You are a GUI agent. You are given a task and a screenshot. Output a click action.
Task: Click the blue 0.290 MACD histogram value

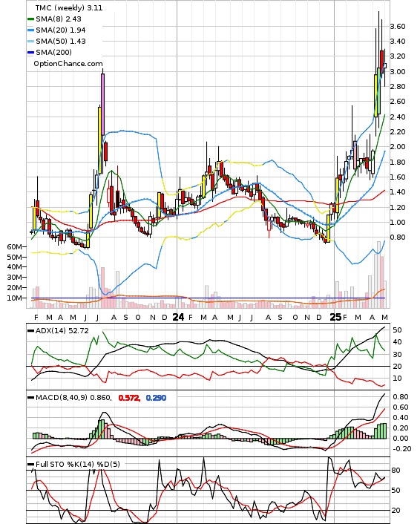point(156,398)
